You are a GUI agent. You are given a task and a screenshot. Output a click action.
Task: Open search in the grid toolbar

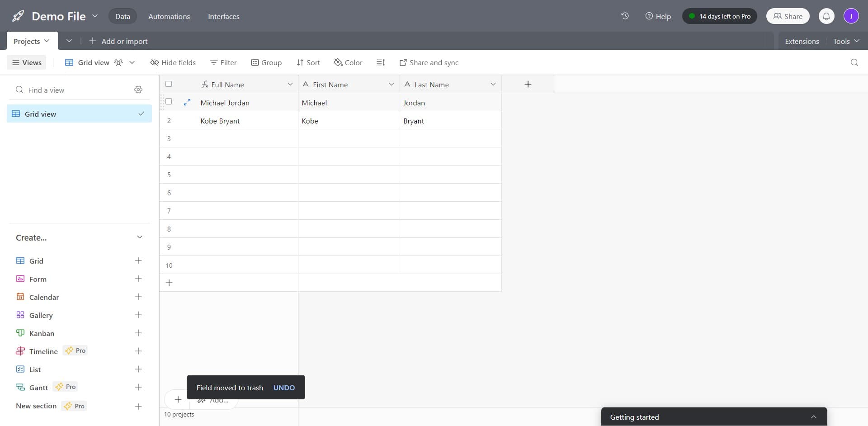[x=854, y=62]
